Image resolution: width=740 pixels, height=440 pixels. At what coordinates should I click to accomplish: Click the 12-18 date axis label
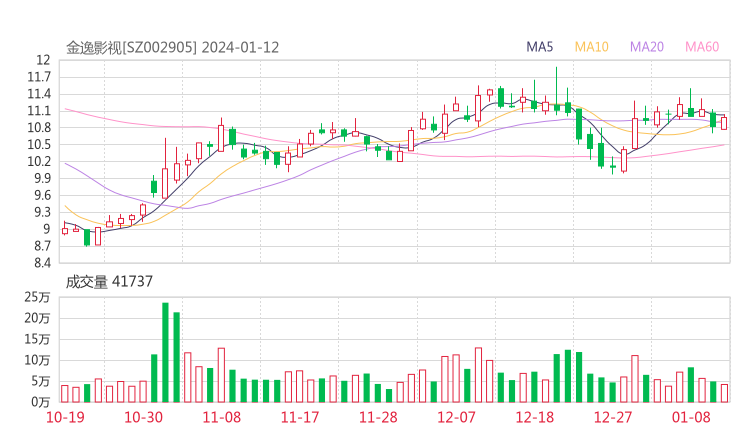[x=534, y=417]
